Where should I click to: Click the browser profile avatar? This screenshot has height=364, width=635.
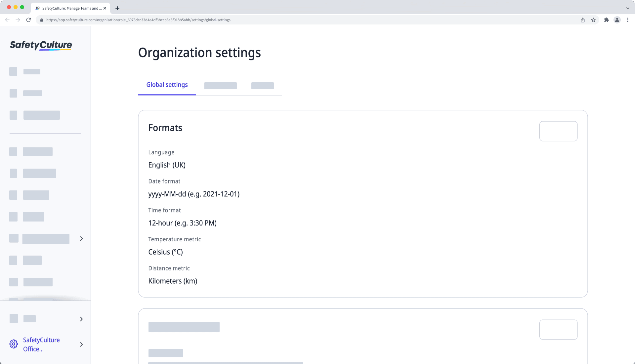pos(617,20)
